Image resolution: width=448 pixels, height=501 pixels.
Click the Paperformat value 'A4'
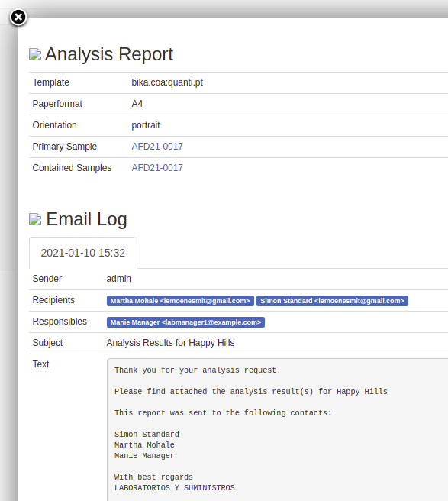point(137,104)
